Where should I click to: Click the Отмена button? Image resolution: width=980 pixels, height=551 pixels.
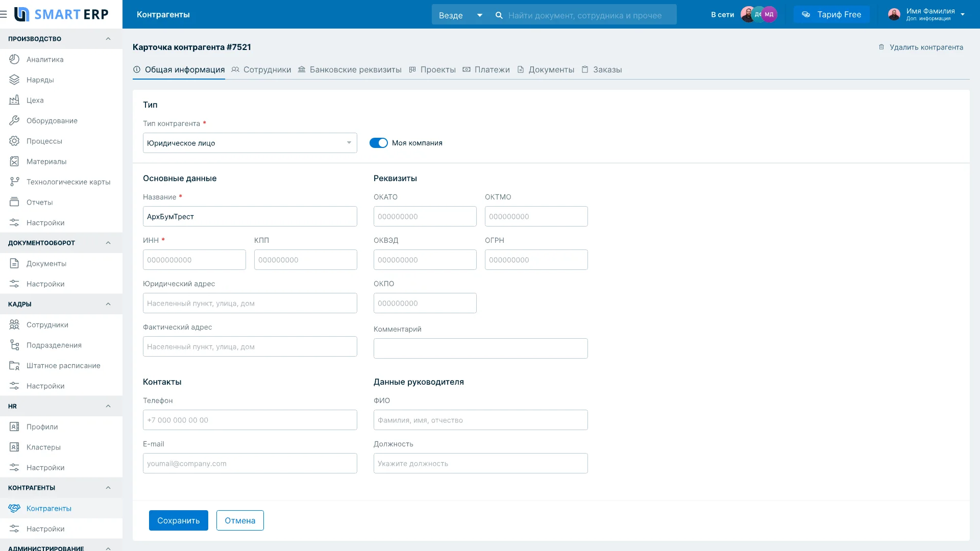(x=240, y=520)
